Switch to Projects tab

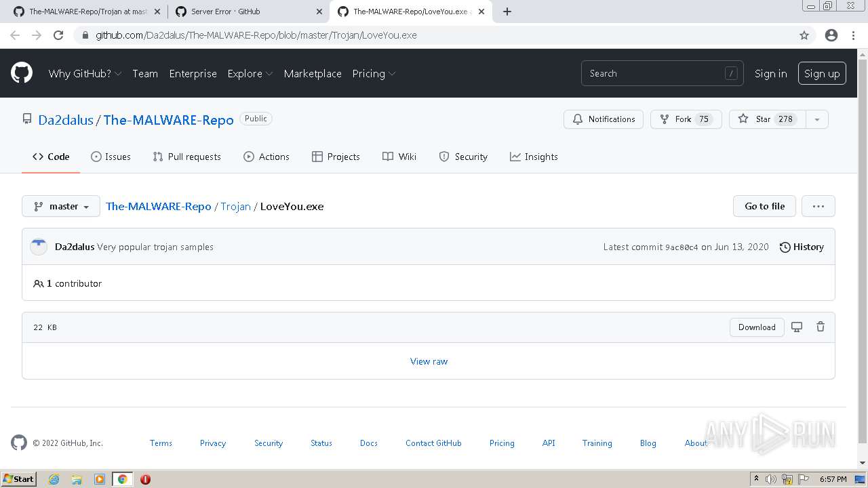coord(336,157)
